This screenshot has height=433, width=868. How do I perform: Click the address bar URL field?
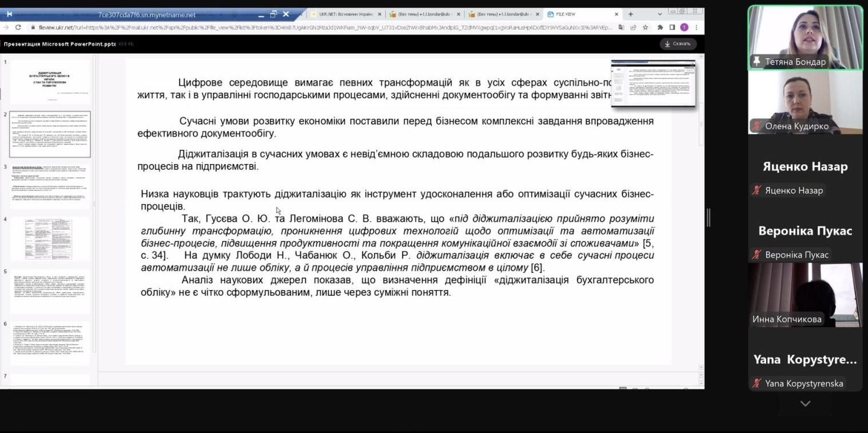321,27
